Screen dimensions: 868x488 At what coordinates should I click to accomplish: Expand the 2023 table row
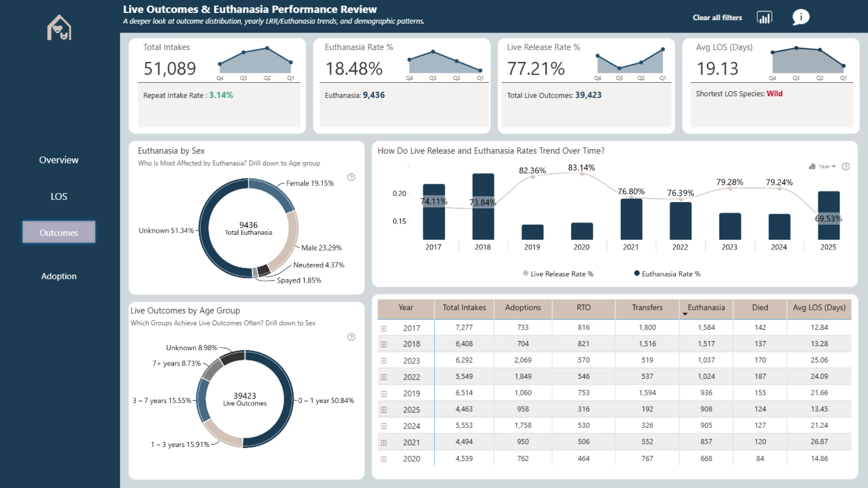[x=384, y=361]
